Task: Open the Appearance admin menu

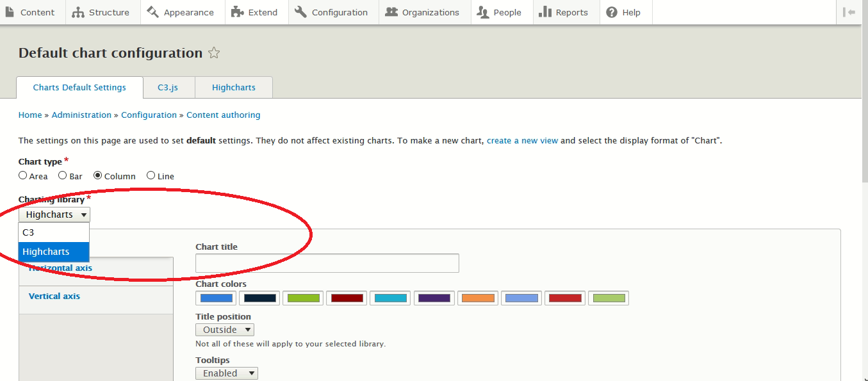Action: pyautogui.click(x=181, y=12)
